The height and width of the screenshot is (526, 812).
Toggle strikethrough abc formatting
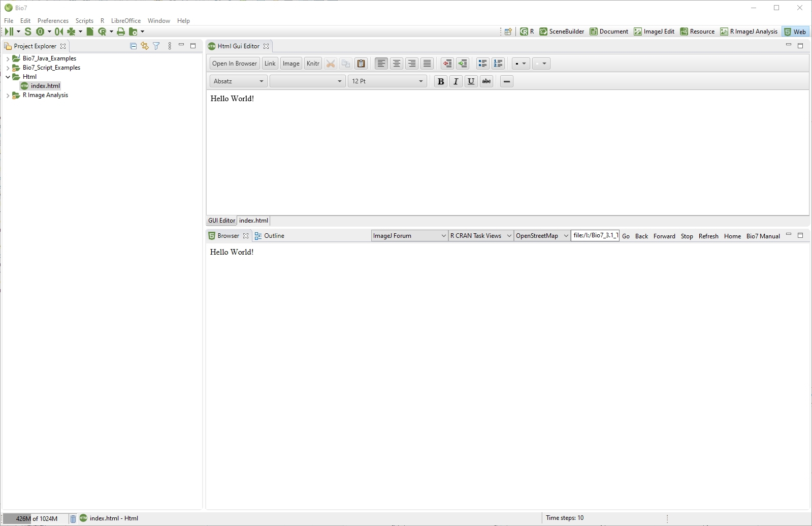[x=486, y=81]
